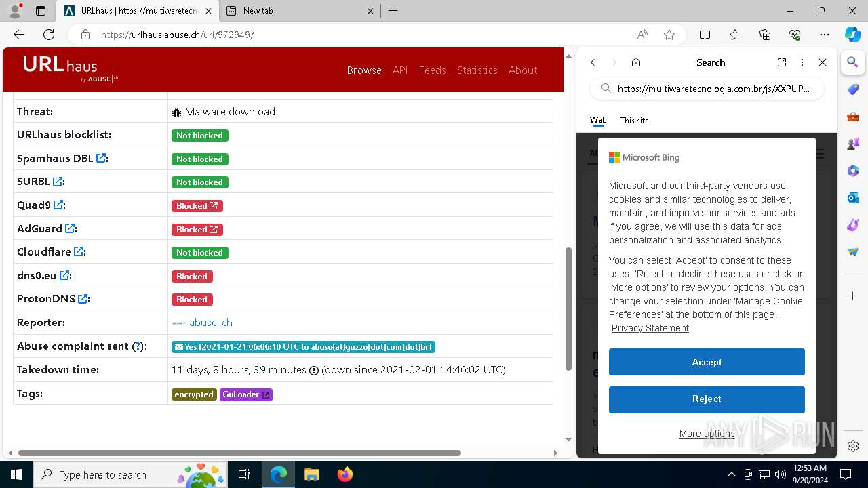
Task: Close the sidebar Search pane
Action: (x=823, y=62)
